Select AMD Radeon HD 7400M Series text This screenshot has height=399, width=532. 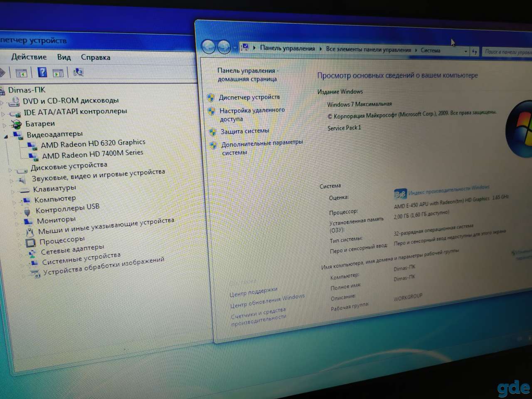click(x=93, y=154)
